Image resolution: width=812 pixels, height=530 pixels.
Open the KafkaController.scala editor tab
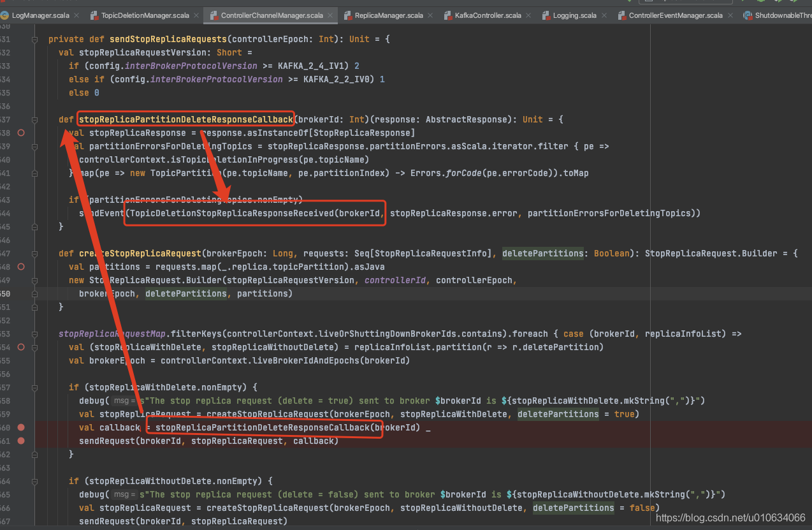click(x=488, y=15)
